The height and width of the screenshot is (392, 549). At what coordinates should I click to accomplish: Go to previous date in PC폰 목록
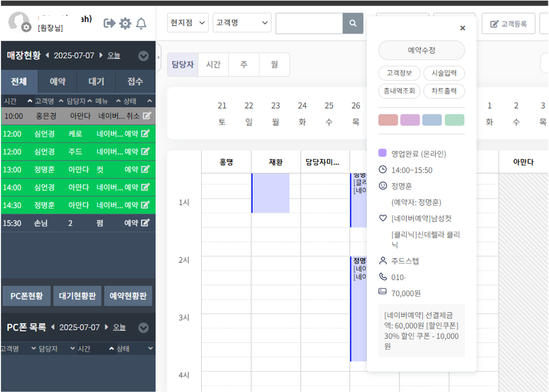tap(53, 327)
